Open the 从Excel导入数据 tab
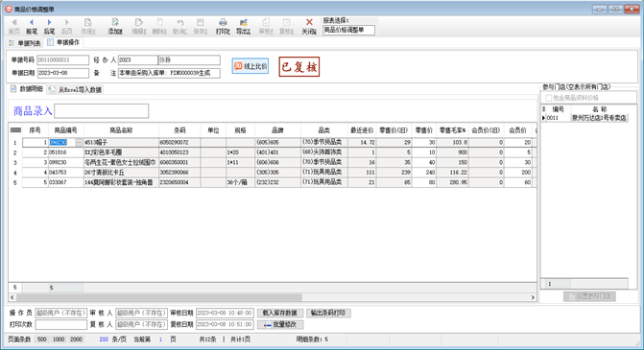 click(75, 89)
